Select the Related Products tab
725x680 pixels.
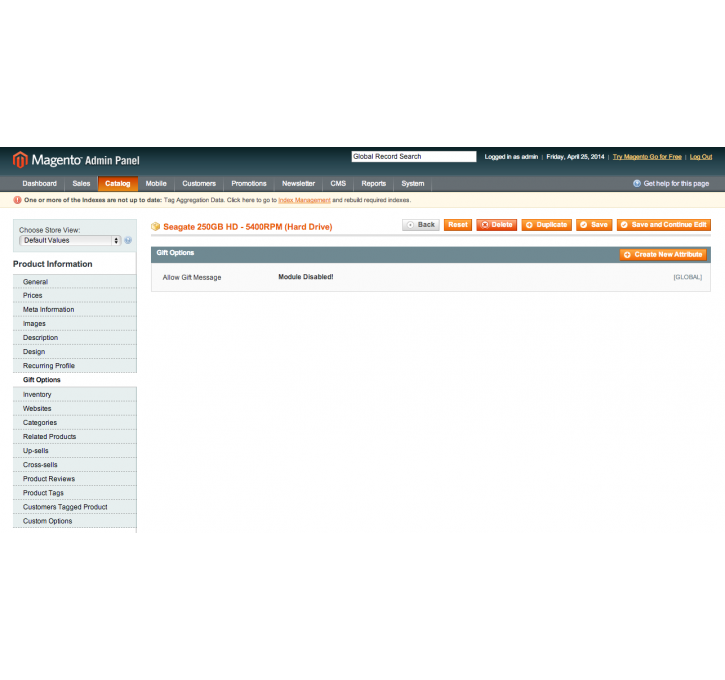point(75,436)
